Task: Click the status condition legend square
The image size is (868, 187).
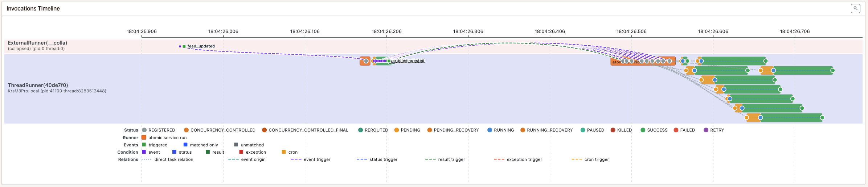Action: (174, 152)
